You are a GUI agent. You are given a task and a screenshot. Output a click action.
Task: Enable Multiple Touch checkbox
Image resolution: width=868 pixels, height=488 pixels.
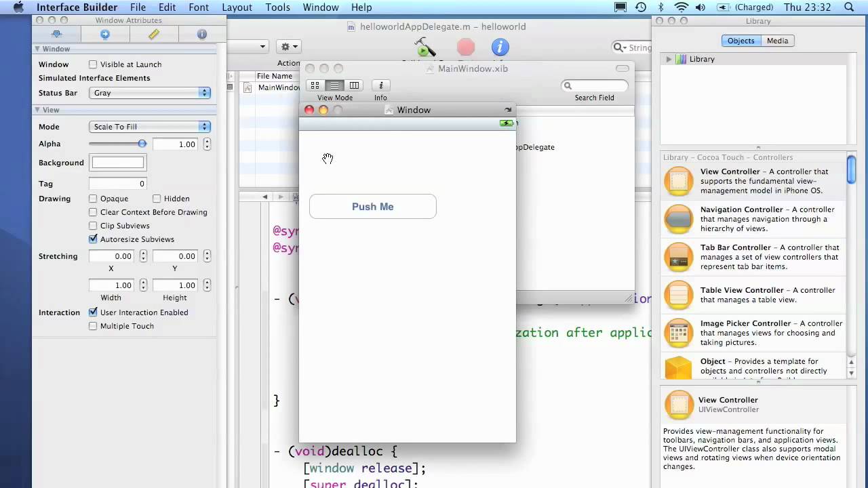(93, 326)
